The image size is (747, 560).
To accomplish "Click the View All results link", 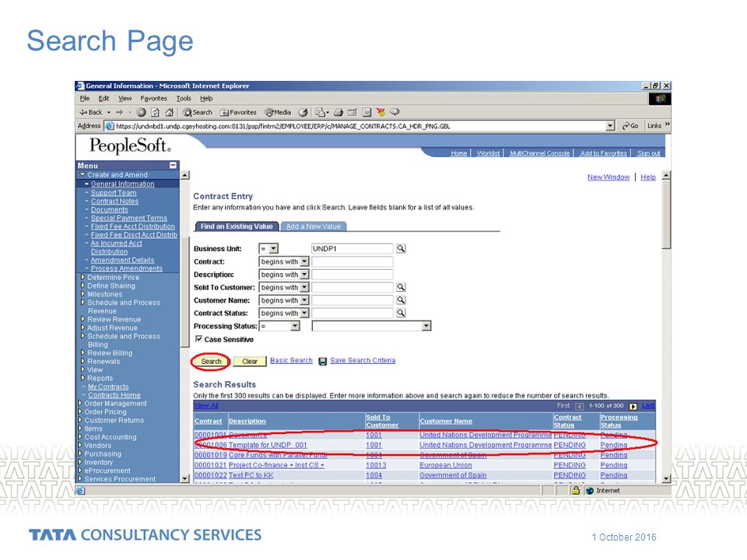I will 205,406.
